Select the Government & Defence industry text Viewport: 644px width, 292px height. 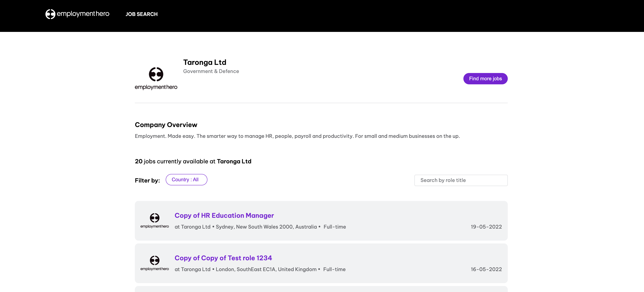pyautogui.click(x=211, y=71)
